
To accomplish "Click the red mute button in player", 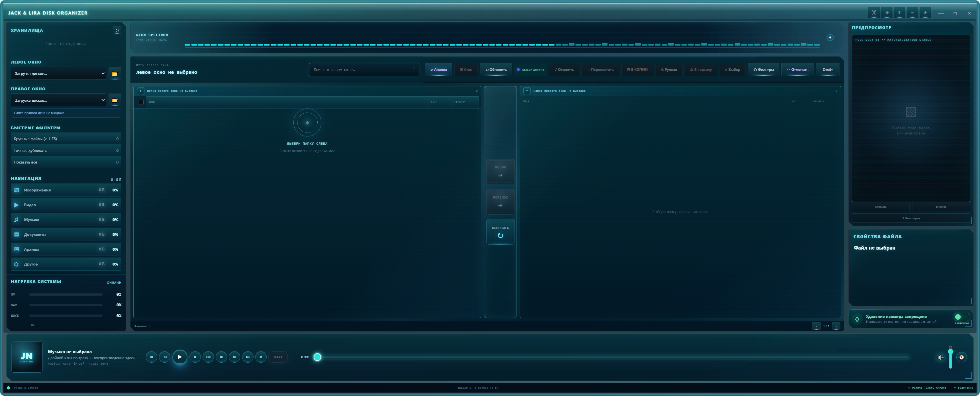I will click(x=961, y=357).
